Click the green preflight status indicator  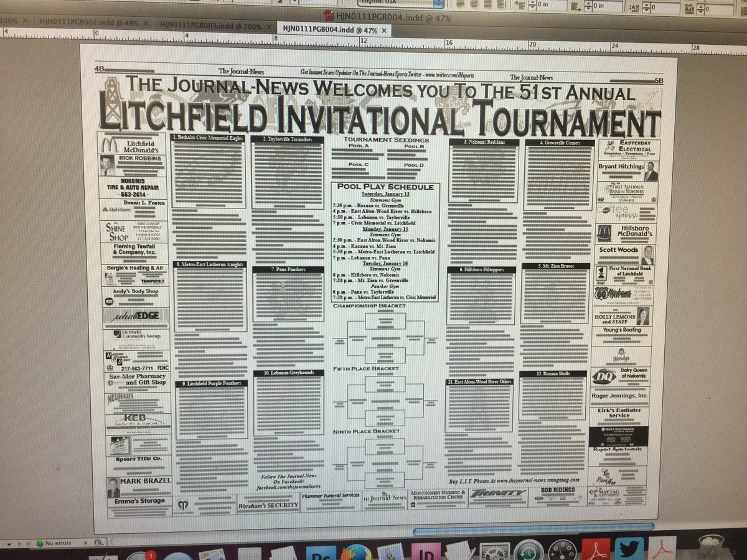(40, 543)
